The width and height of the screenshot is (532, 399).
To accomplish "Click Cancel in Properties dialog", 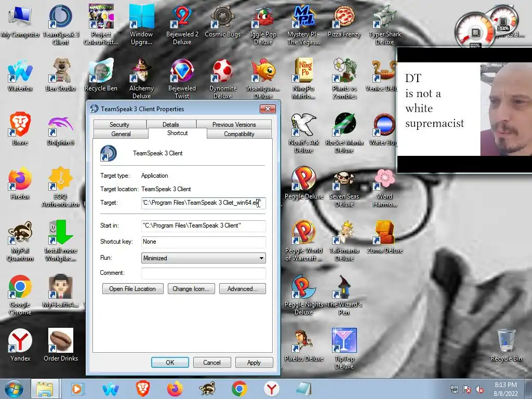I will click(212, 362).
